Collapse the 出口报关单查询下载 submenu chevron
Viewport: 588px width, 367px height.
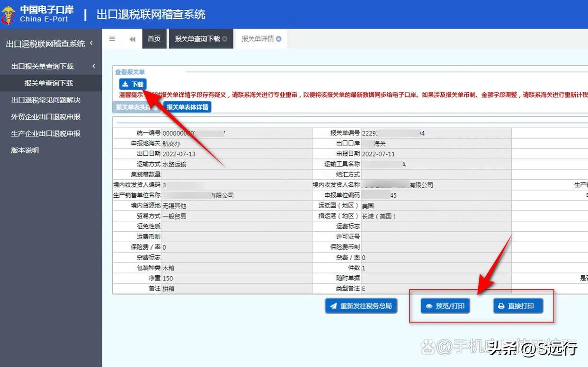[94, 66]
